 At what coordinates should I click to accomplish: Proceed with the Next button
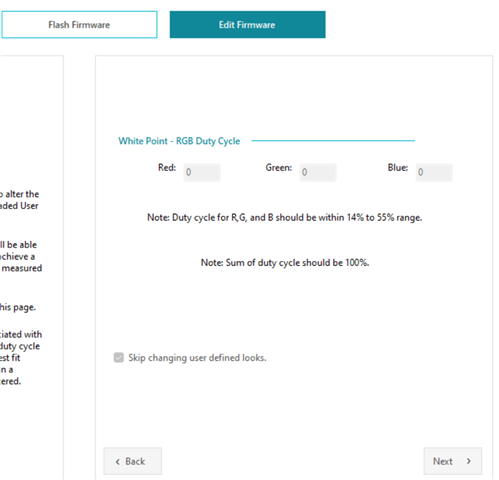[453, 461]
